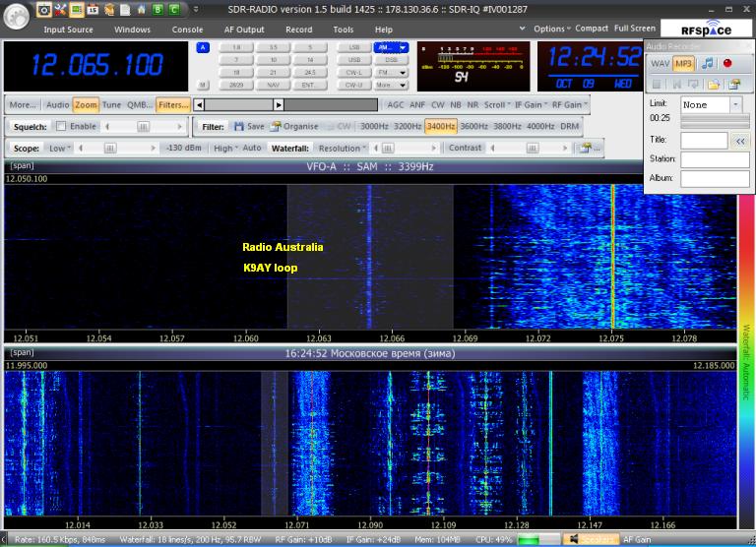Select MP3 recording format
Screen dimensions: 756x547
683,63
